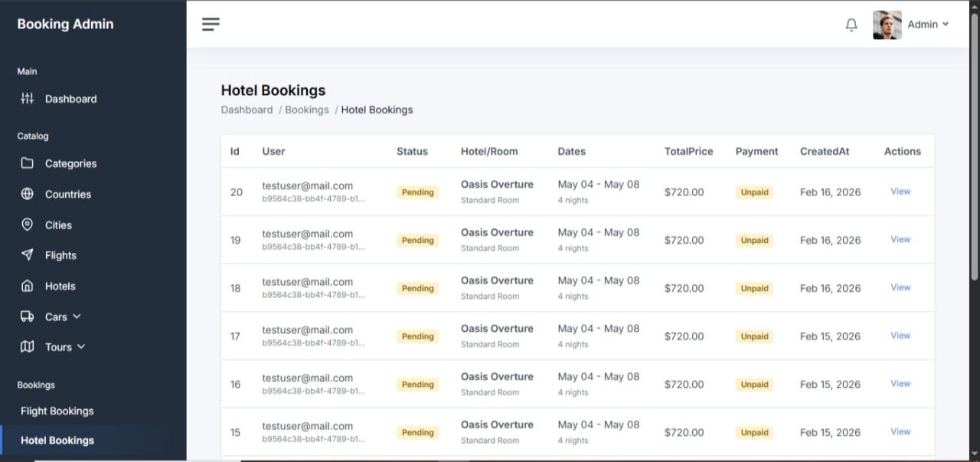
Task: Click the admin profile avatar
Action: tap(887, 25)
